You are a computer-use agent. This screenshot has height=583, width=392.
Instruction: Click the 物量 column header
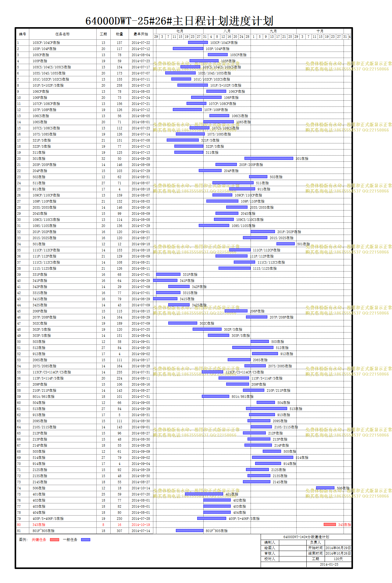click(119, 34)
